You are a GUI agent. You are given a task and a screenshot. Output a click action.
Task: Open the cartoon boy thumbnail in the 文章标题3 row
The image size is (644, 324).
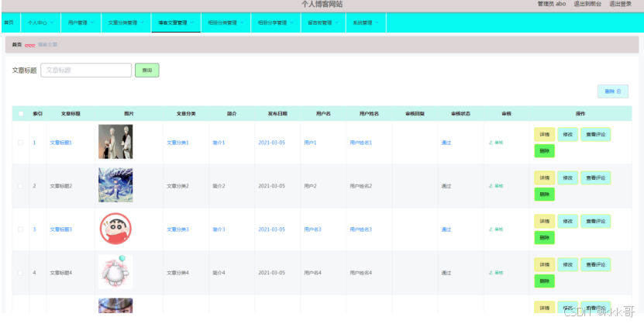115,229
